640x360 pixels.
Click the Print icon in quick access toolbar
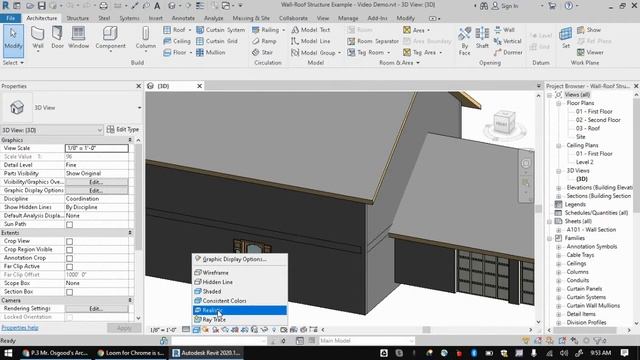click(104, 6)
